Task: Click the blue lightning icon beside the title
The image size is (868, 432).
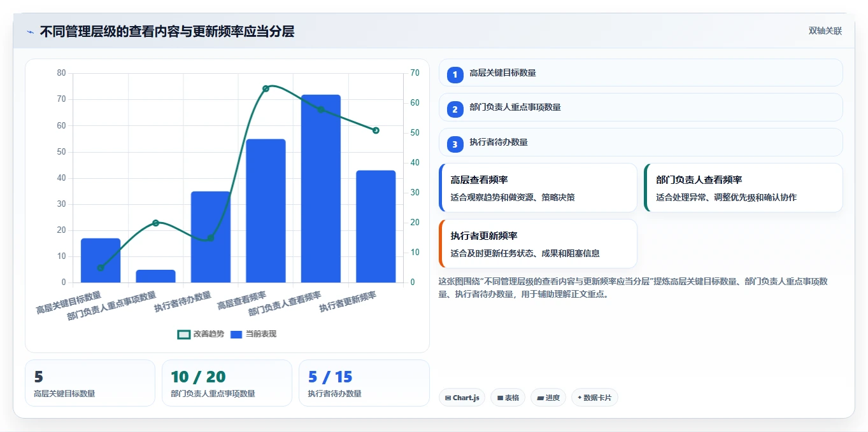Action: click(x=30, y=32)
